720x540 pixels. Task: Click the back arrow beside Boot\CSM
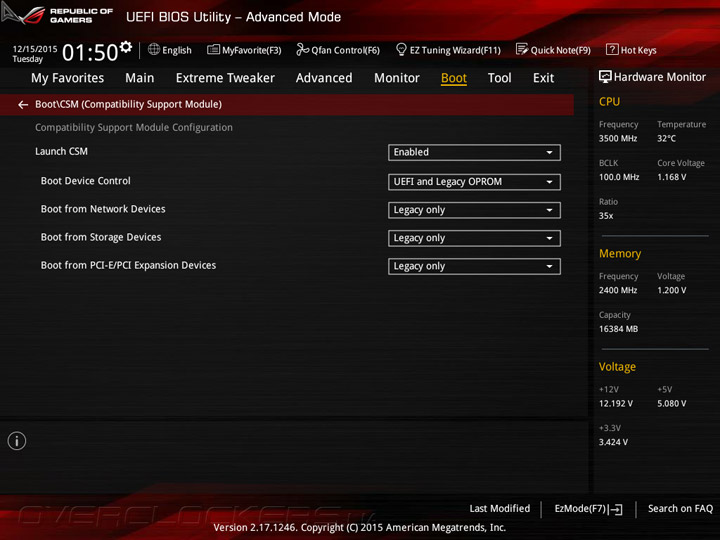[x=23, y=105]
